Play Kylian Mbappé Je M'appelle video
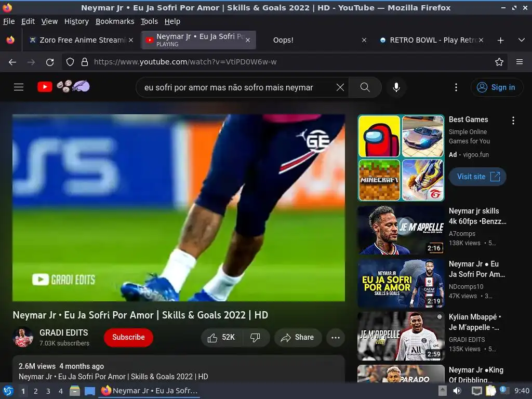Screen dimensions: 532x399 point(401,336)
